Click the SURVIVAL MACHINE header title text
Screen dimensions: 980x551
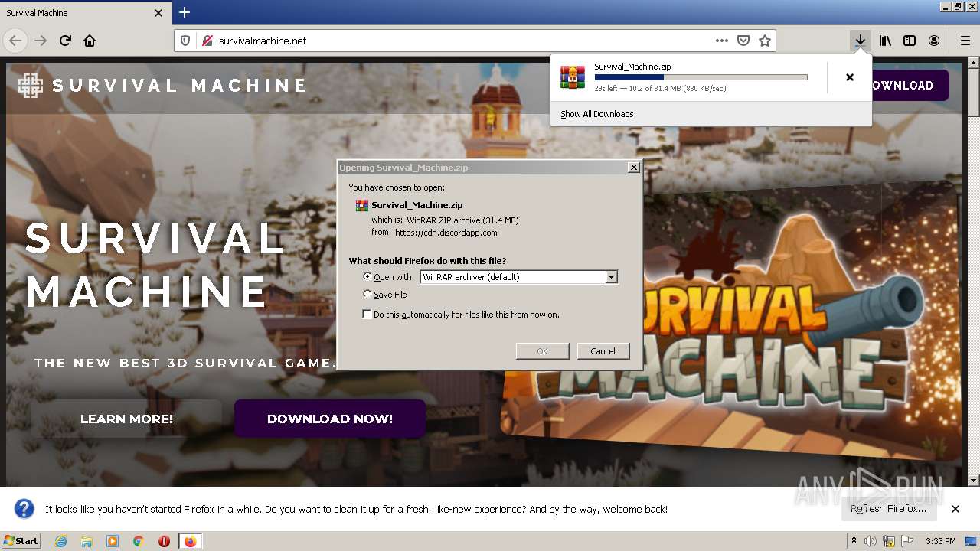point(179,86)
